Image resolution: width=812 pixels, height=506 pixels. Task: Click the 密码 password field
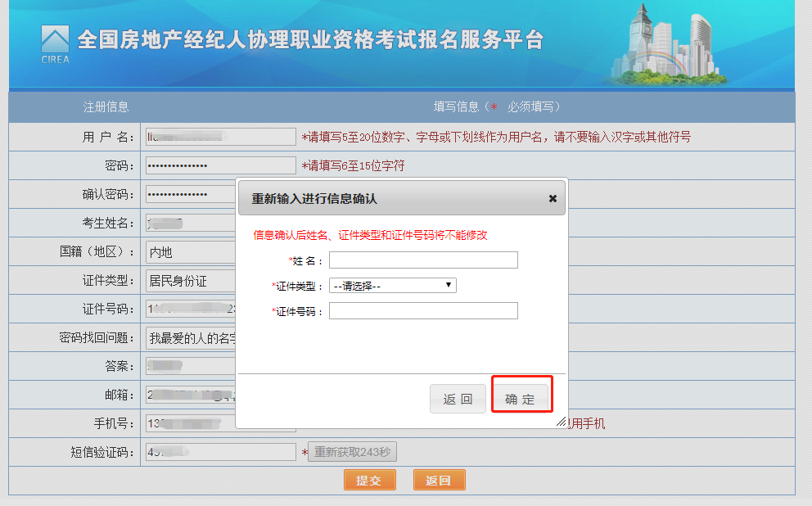(x=219, y=166)
